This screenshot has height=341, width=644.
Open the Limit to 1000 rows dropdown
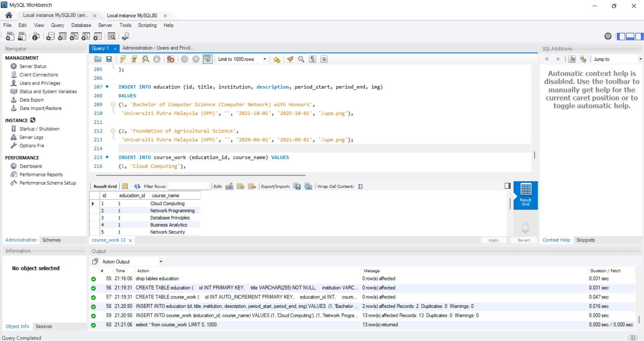tap(265, 59)
